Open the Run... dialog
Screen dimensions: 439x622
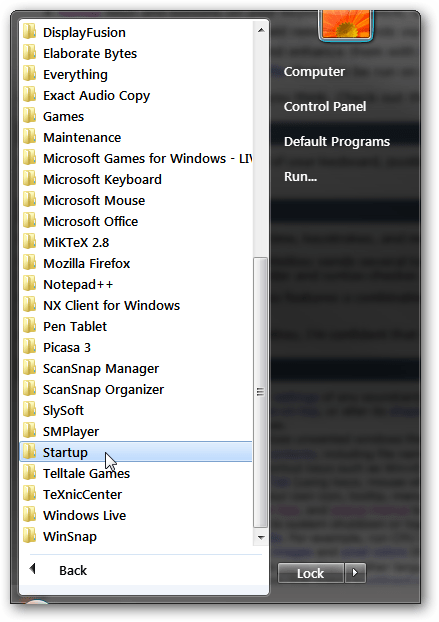click(x=300, y=177)
